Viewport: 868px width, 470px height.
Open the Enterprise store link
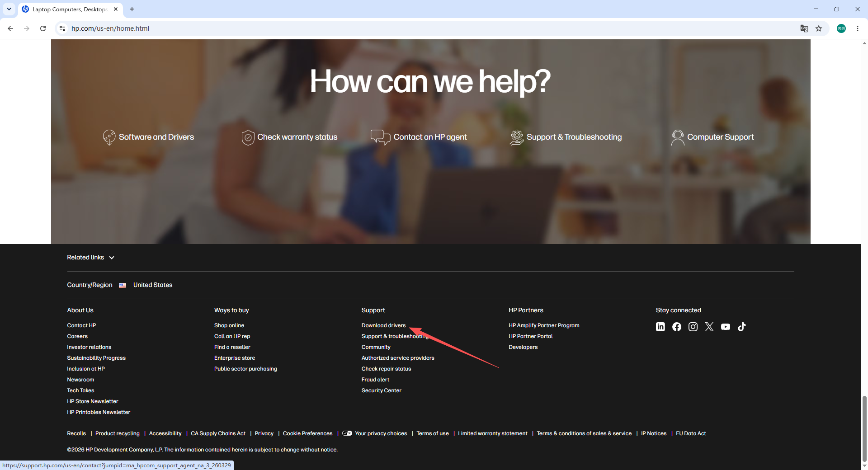click(x=235, y=358)
